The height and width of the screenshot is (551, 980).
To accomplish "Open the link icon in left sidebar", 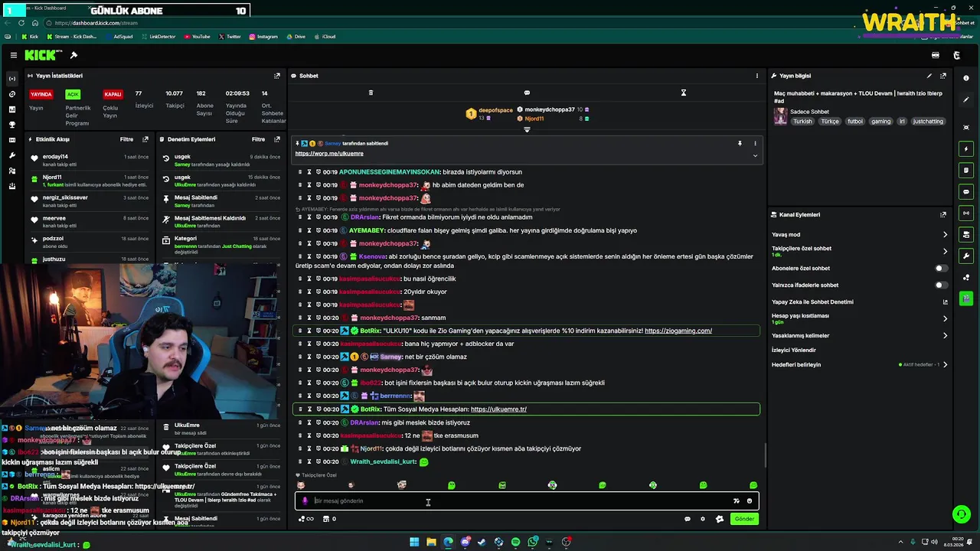I will coord(11,94).
